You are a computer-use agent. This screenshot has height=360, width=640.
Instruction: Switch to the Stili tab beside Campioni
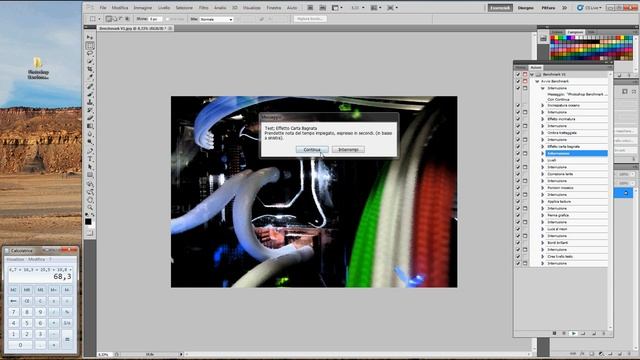591,32
